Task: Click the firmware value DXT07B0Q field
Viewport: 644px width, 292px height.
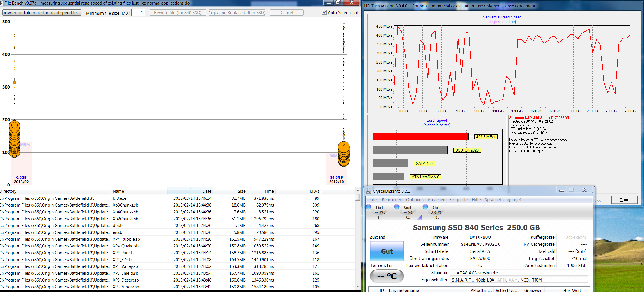Action: point(480,237)
